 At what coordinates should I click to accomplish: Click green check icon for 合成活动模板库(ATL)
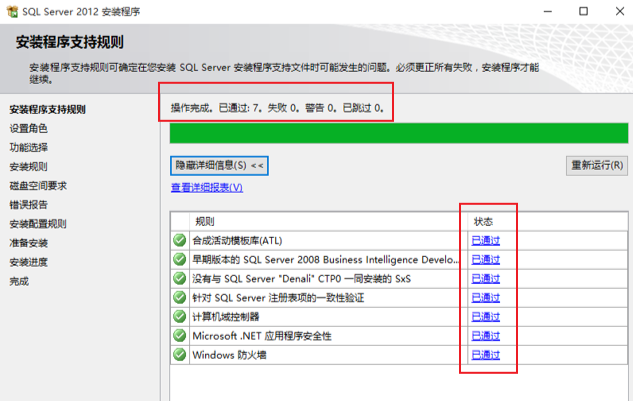[180, 240]
